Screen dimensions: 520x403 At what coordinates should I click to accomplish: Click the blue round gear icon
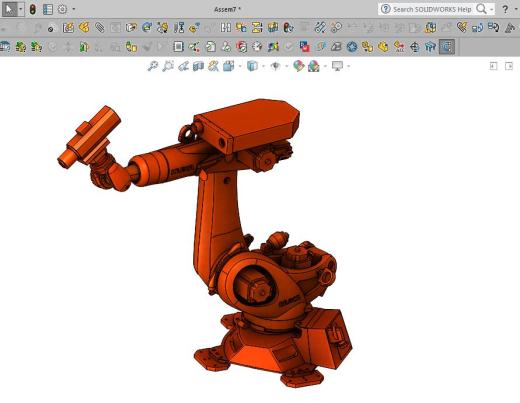[352, 47]
